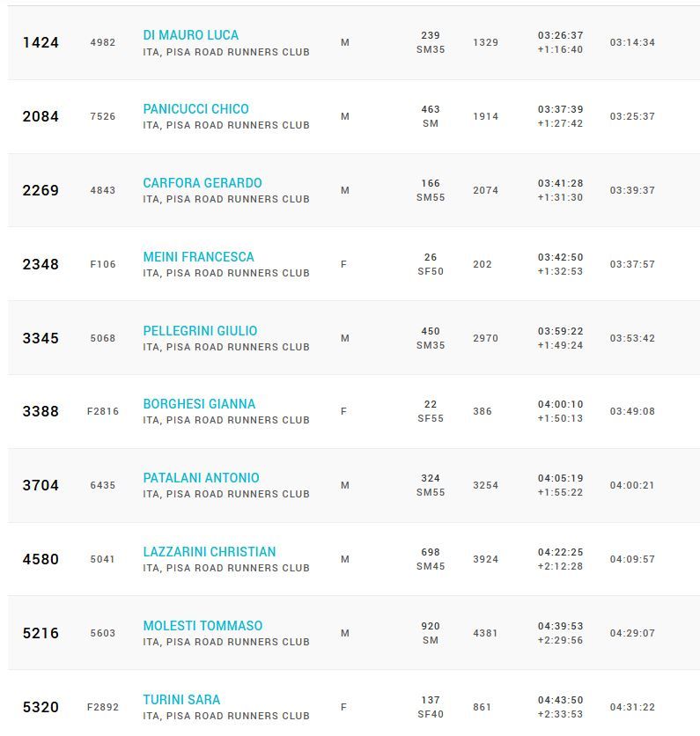
Task: Select MOLESTI TOMMASO name link
Action: tap(203, 626)
